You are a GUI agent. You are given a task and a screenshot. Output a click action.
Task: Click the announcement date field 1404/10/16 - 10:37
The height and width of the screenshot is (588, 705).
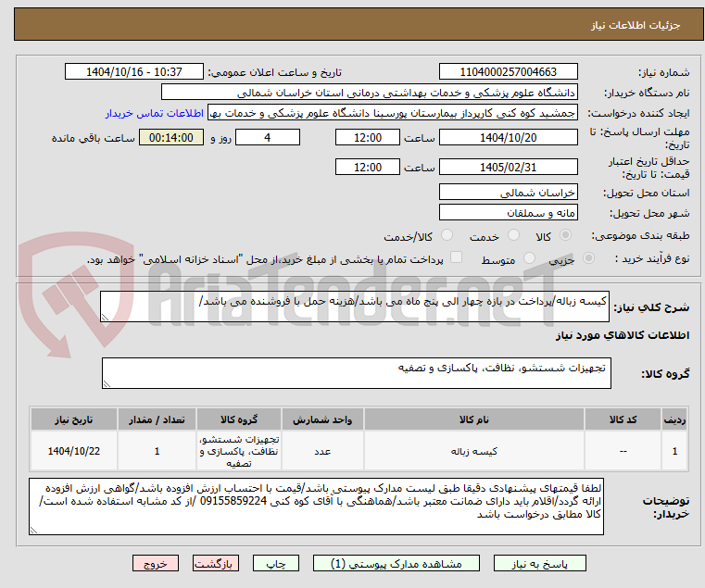click(134, 72)
